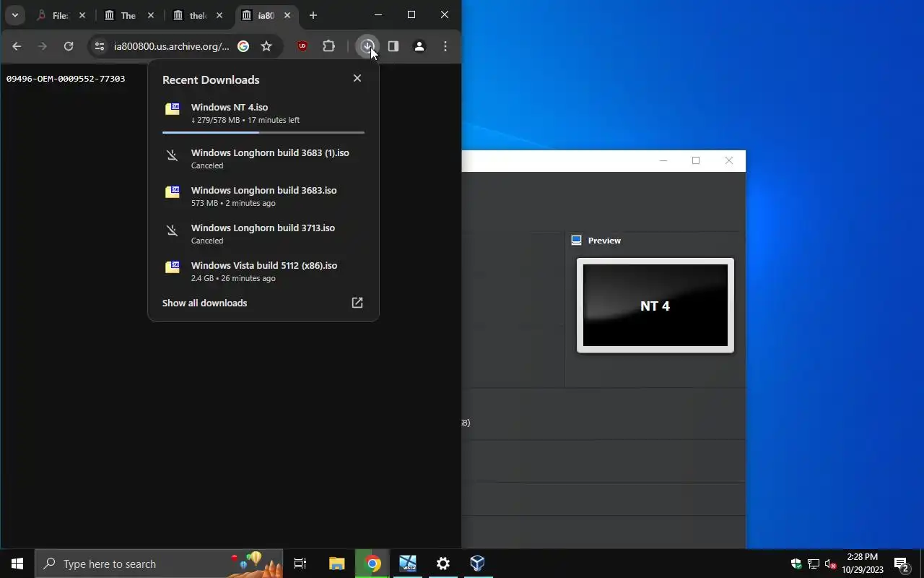Click the VirtualBox taskbar icon
Viewport: 924px width, 578px height.
[x=478, y=564]
